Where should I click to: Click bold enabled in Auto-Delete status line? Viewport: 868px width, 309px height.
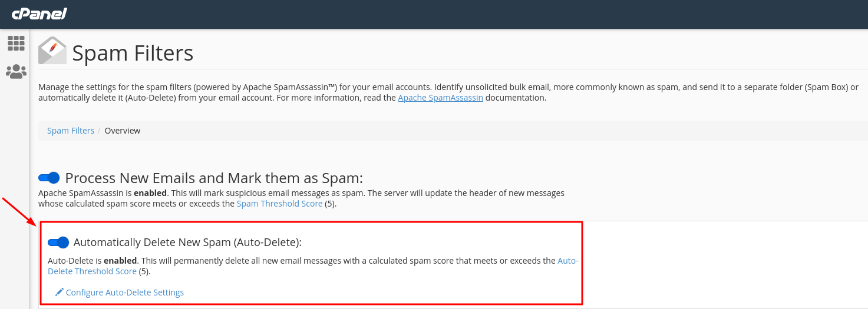point(120,260)
